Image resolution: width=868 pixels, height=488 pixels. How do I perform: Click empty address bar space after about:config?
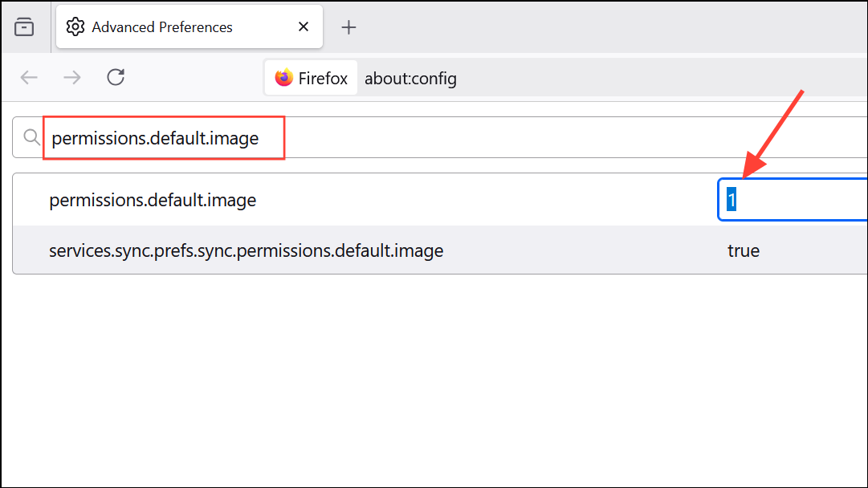tap(658, 78)
